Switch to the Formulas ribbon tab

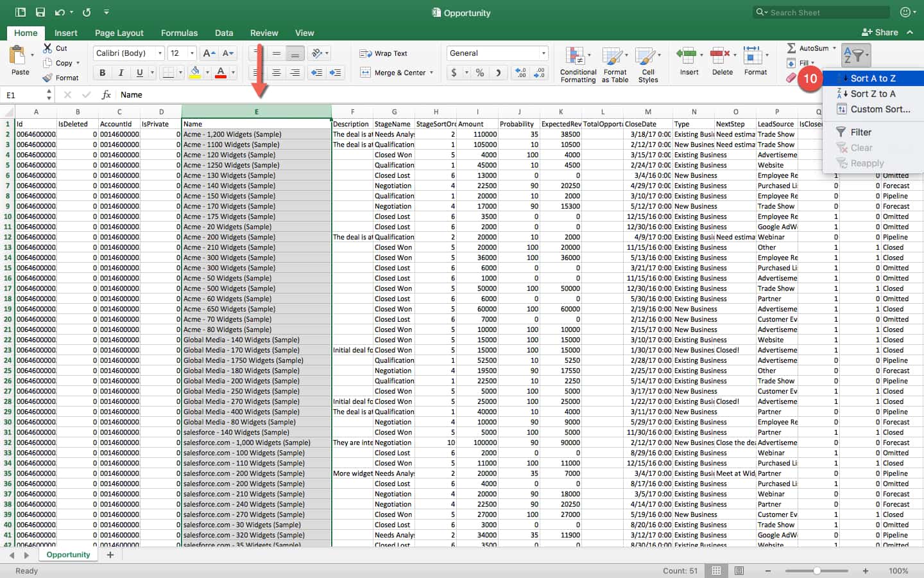179,33
